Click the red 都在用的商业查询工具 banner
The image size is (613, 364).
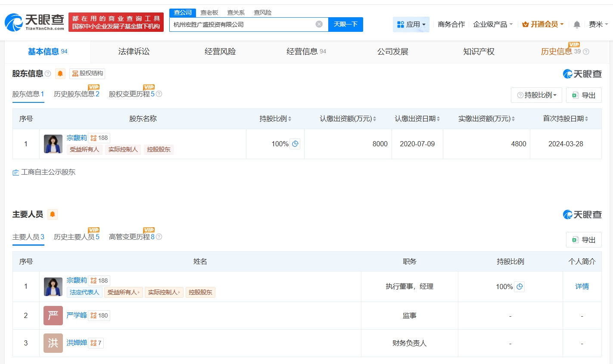(x=116, y=22)
